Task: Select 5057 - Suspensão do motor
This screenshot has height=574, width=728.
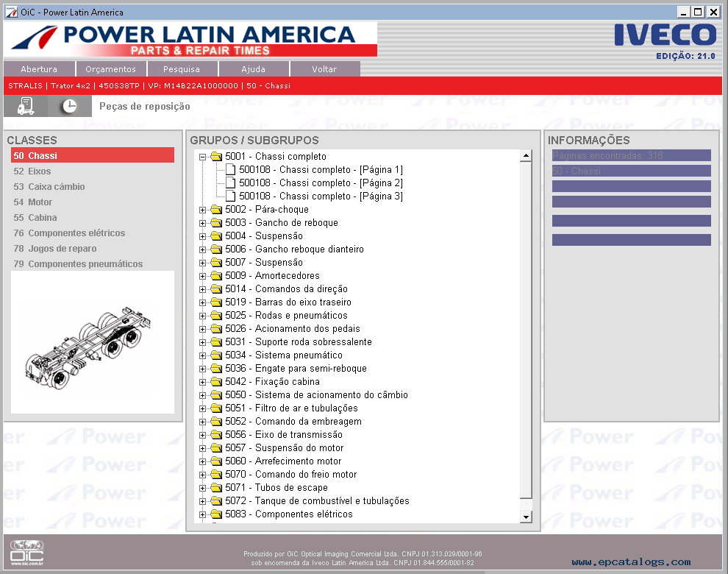Action: 285,448
